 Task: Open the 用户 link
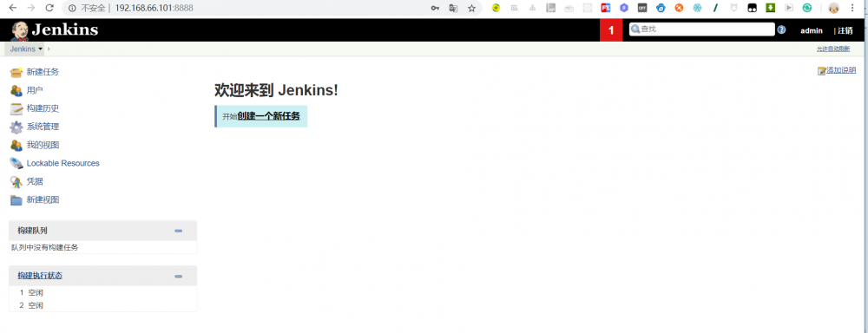pyautogui.click(x=35, y=90)
